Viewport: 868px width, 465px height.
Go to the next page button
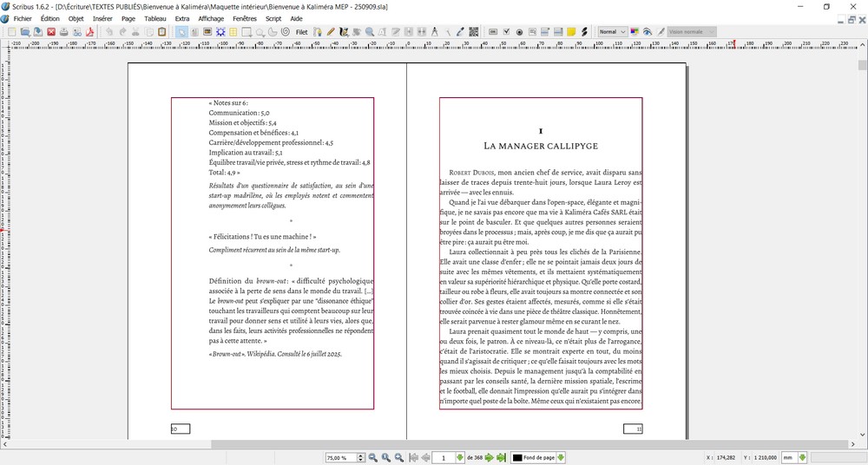click(x=490, y=458)
